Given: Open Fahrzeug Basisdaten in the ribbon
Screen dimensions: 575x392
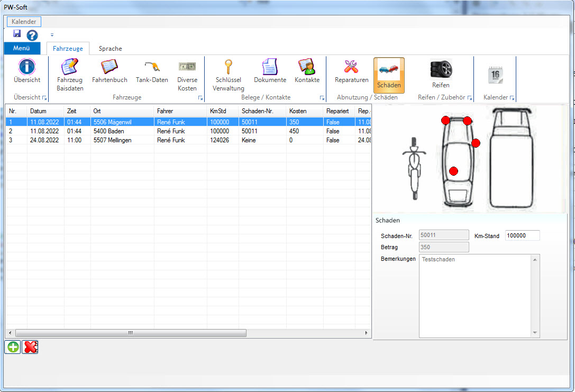Looking at the screenshot, I should point(70,75).
